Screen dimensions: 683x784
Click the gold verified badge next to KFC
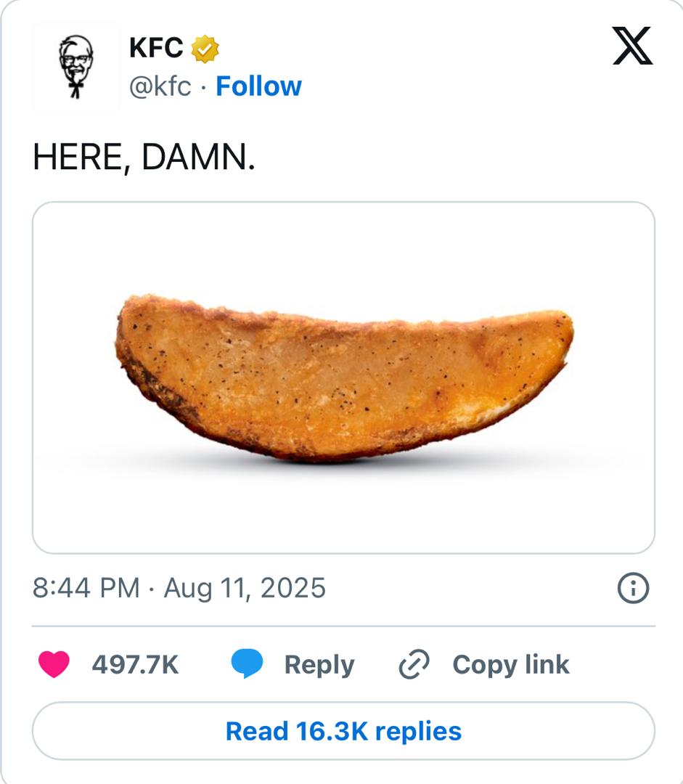tap(205, 49)
